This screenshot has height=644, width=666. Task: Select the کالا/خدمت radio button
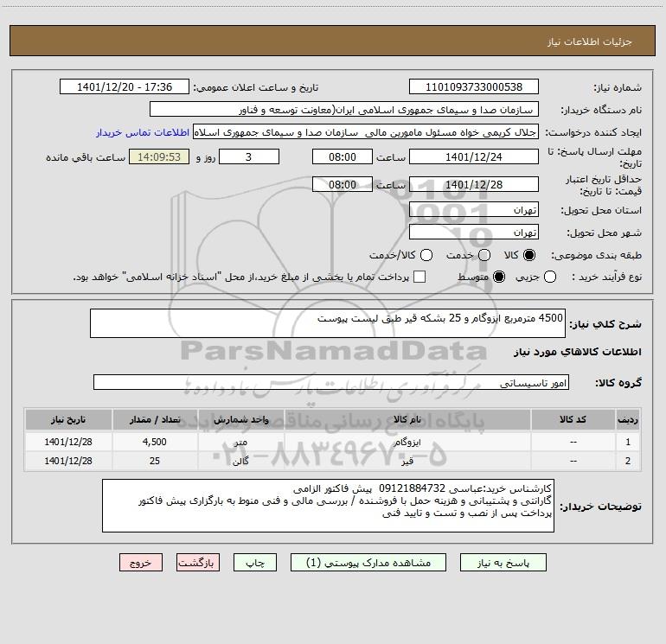tap(426, 255)
